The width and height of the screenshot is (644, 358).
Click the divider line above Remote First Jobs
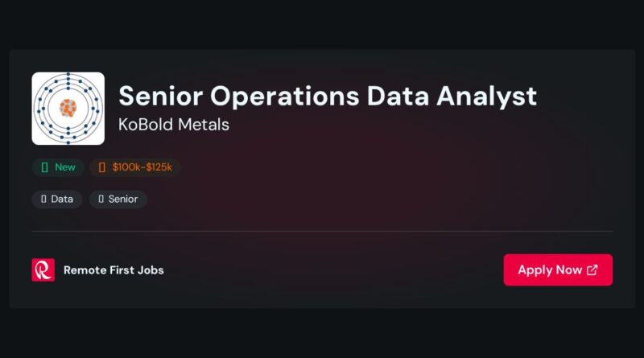click(323, 231)
